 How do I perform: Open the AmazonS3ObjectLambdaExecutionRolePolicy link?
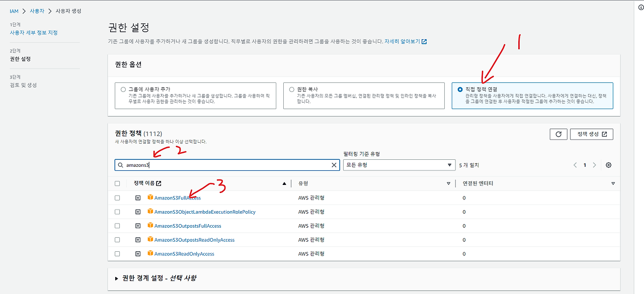point(205,212)
